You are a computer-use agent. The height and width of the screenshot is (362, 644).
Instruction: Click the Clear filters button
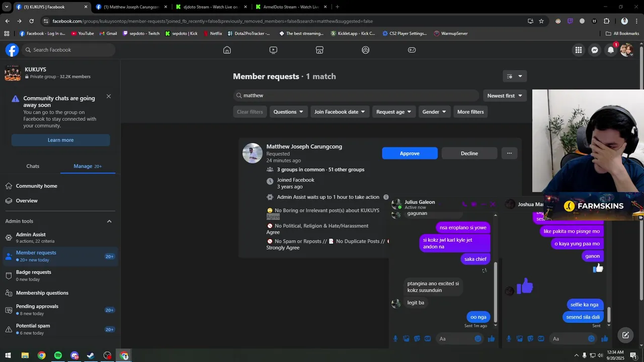point(250,112)
